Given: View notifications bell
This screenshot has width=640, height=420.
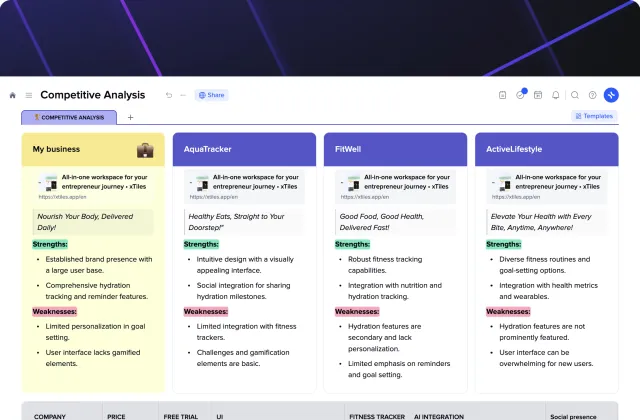Looking at the screenshot, I should (556, 95).
